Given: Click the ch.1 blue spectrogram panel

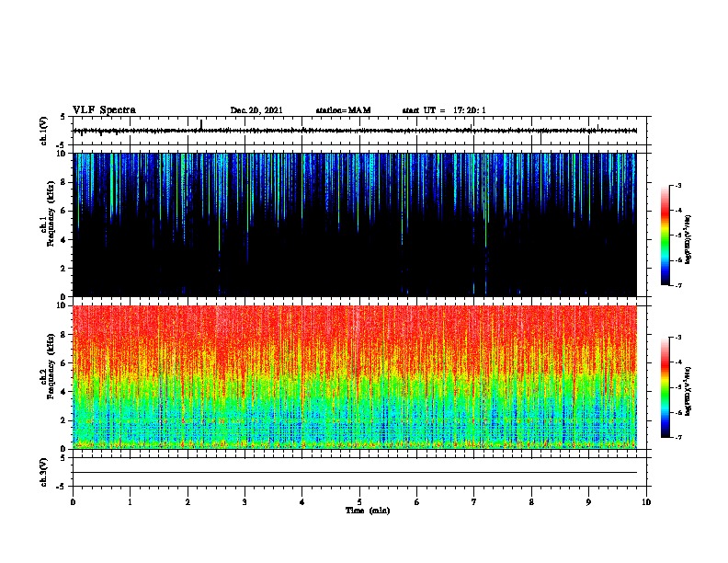Looking at the screenshot, I should 355,224.
